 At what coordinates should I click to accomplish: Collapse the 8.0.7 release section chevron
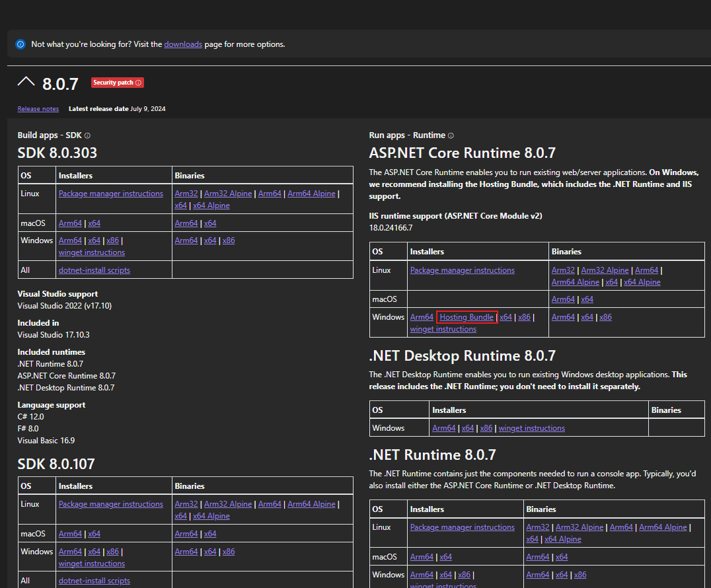point(26,82)
